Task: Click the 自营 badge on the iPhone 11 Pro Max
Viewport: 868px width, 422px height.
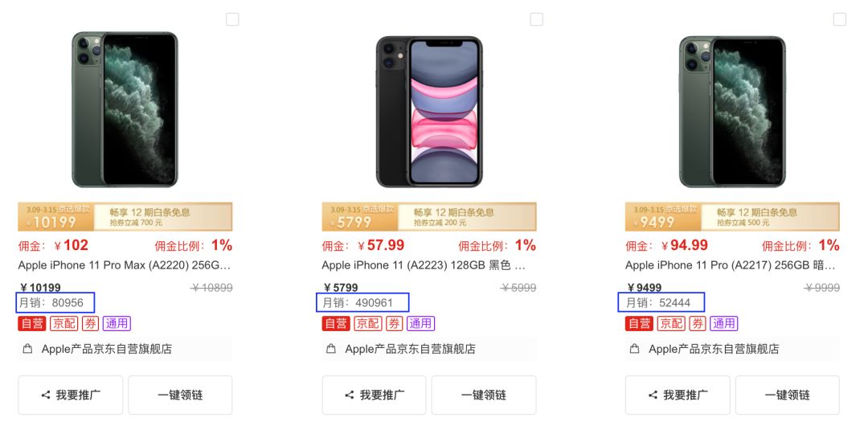Action: (31, 323)
